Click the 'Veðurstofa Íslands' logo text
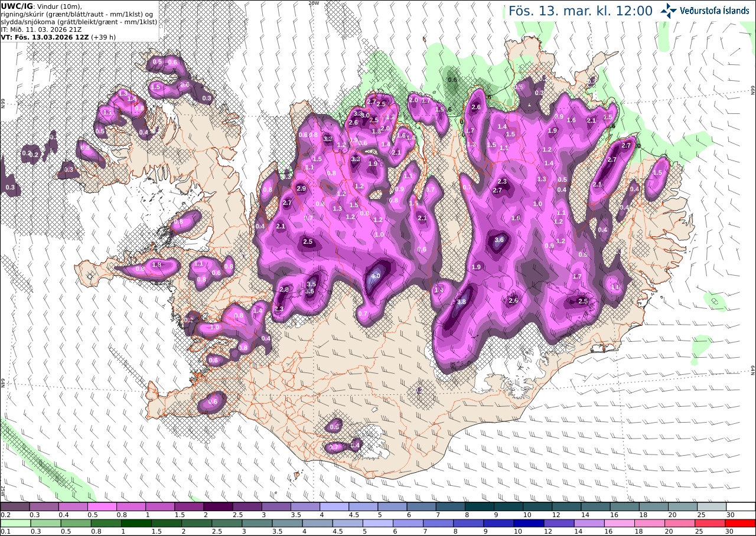756x536 pixels. (x=715, y=11)
